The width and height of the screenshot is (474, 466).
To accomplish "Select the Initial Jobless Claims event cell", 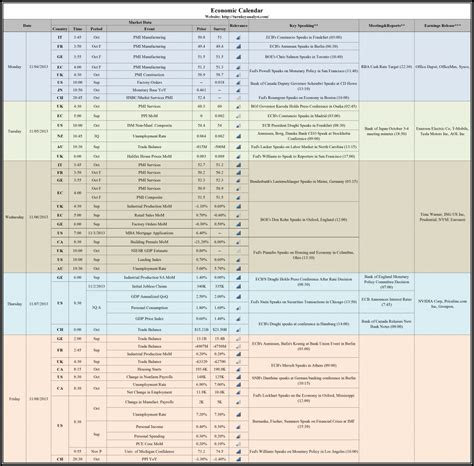I will click(x=149, y=286).
